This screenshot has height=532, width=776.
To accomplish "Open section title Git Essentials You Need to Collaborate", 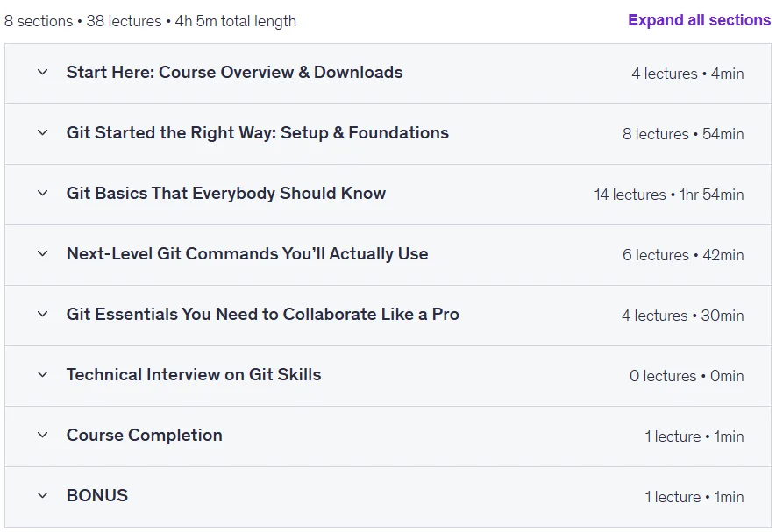I will pyautogui.click(x=263, y=314).
